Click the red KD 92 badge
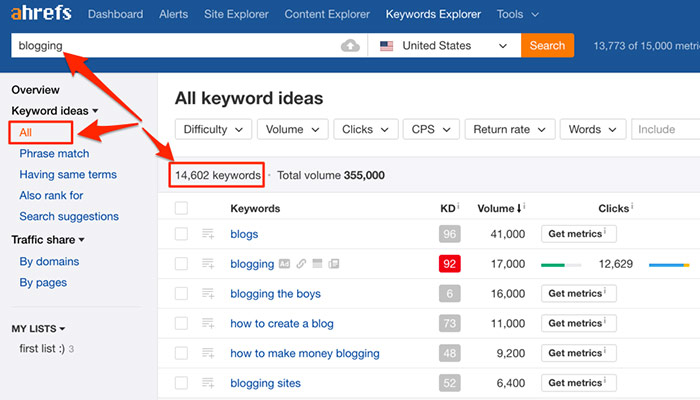This screenshot has width=700, height=400. [449, 264]
